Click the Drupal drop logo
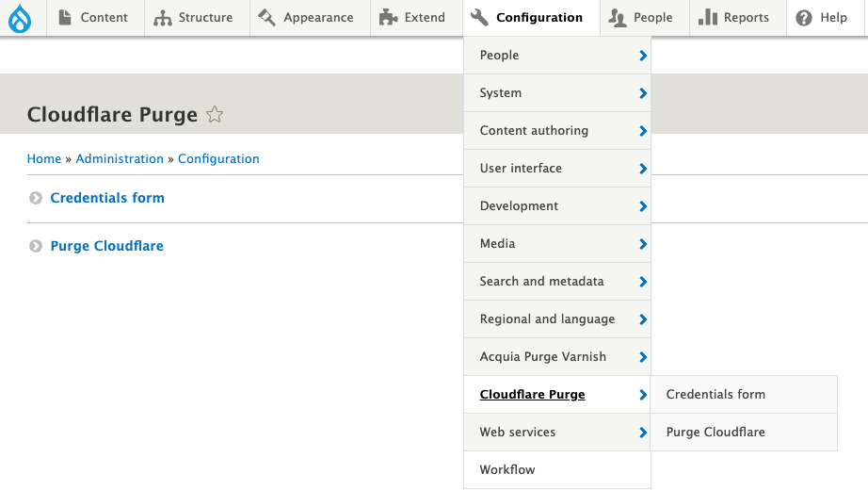This screenshot has height=490, width=868. (x=20, y=18)
